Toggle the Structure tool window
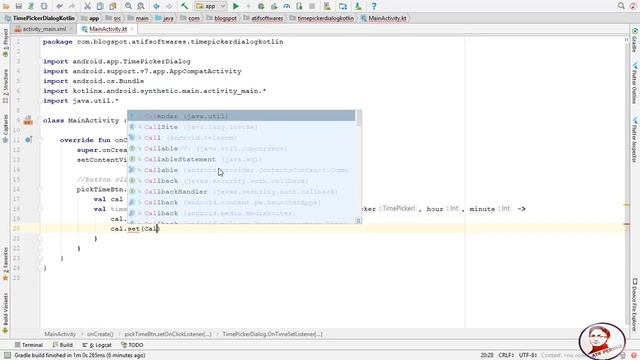Viewport: 640px width, 360px height. [x=5, y=86]
